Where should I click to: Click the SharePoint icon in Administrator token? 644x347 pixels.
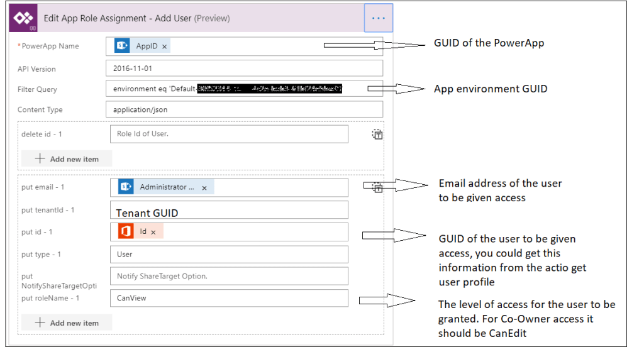[x=126, y=187]
